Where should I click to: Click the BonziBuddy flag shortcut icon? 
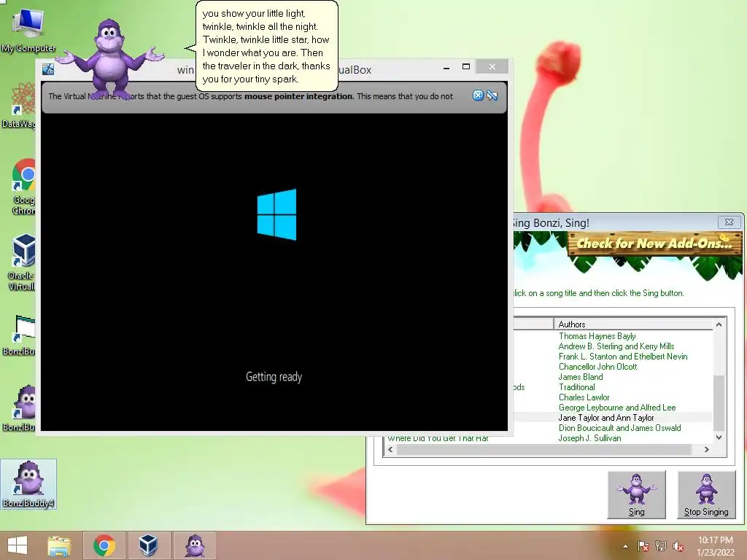pyautogui.click(x=20, y=335)
